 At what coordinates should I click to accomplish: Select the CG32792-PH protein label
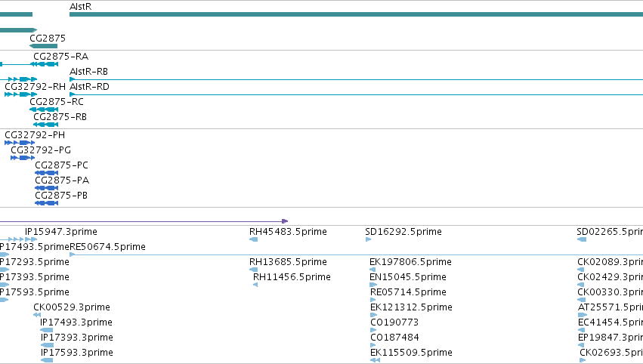tap(35, 135)
